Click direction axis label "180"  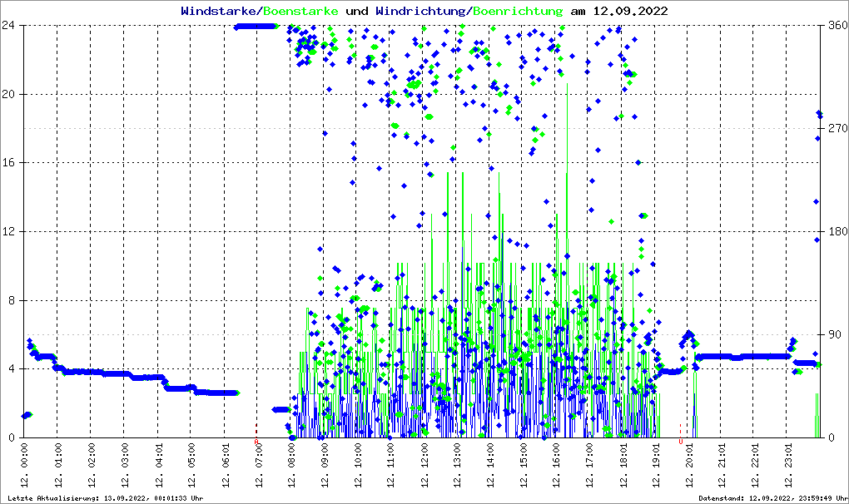pos(838,231)
